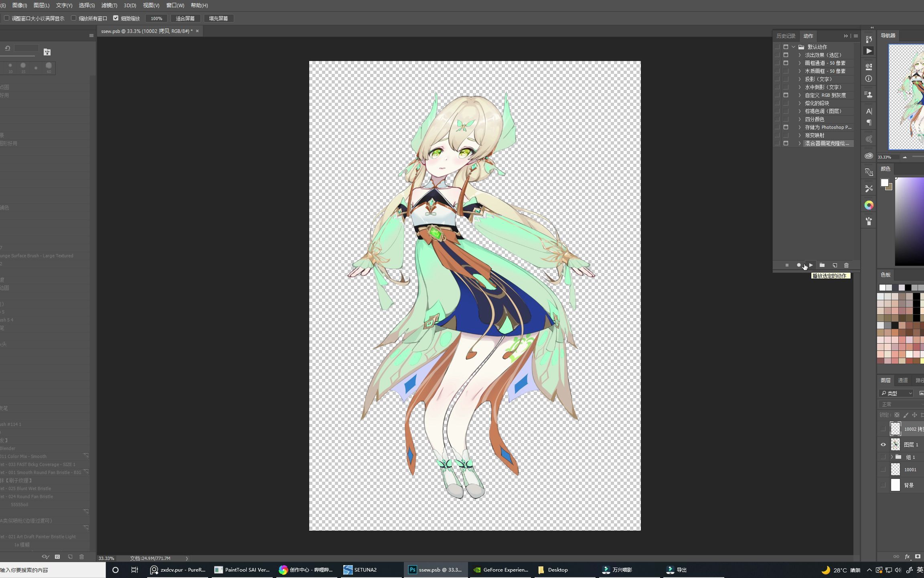Screen dimensions: 924x578
Task: Show the 10001 layer visibility
Action: tap(883, 469)
